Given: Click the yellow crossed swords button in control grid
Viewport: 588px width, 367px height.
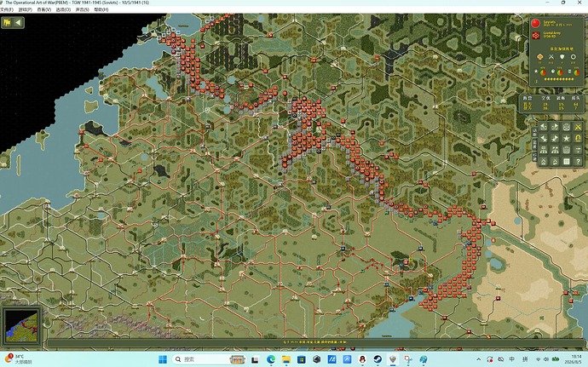Looking at the screenshot, I should click(x=578, y=127).
